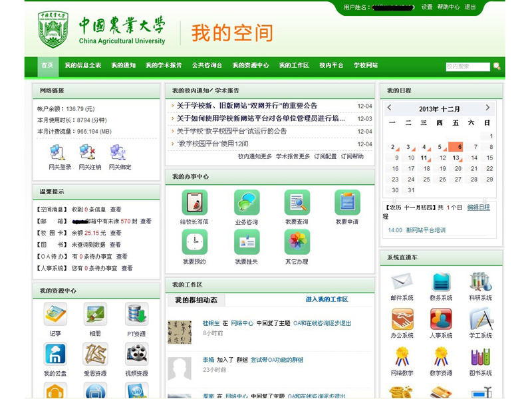Viewport: 532px width, 399px height.
Task: Click 订阅帮助 link
Action: 352,156
